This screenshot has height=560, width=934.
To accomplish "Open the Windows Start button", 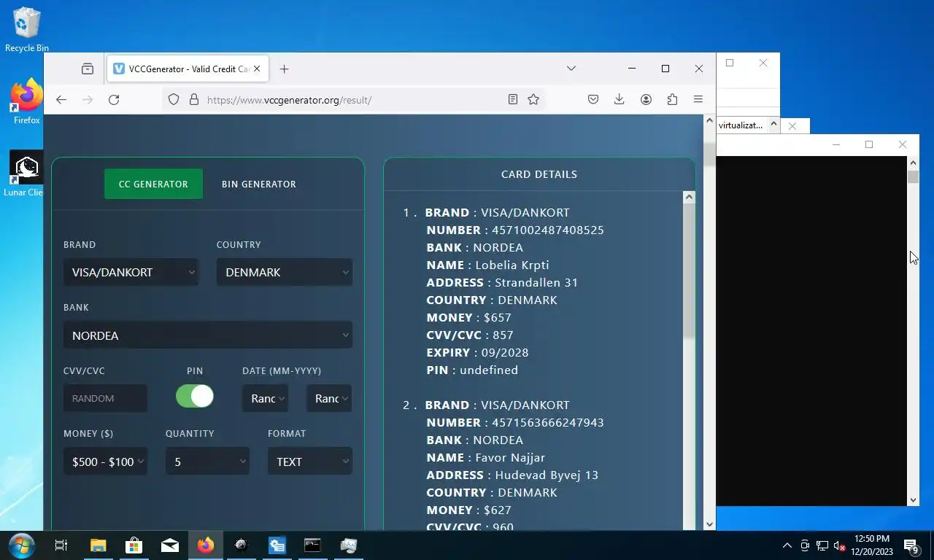I will (21, 545).
